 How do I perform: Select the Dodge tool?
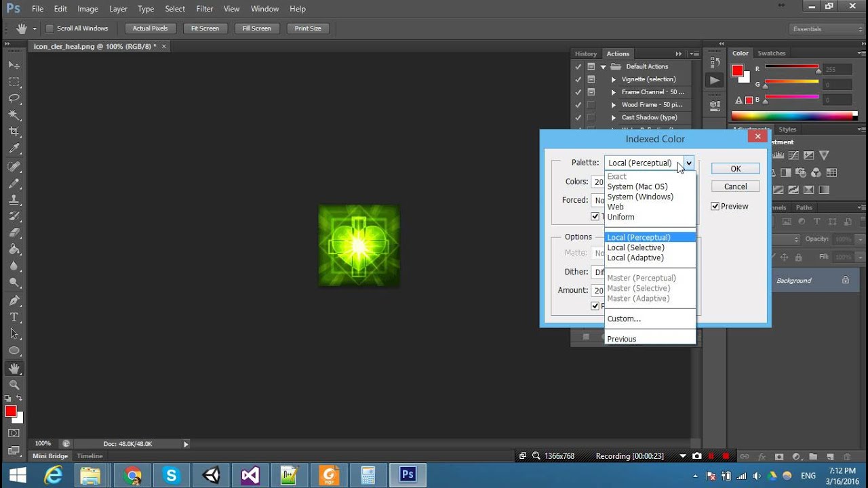click(x=14, y=283)
